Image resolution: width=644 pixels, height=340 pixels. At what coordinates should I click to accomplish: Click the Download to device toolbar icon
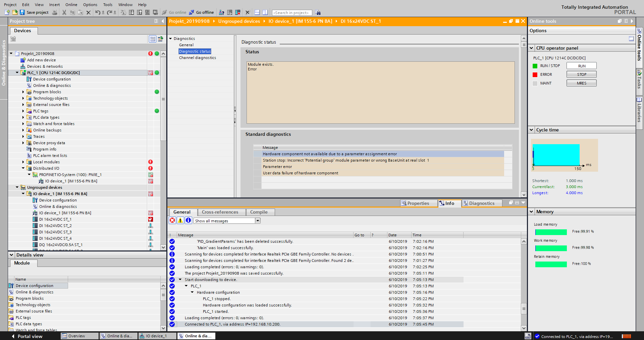coord(131,12)
